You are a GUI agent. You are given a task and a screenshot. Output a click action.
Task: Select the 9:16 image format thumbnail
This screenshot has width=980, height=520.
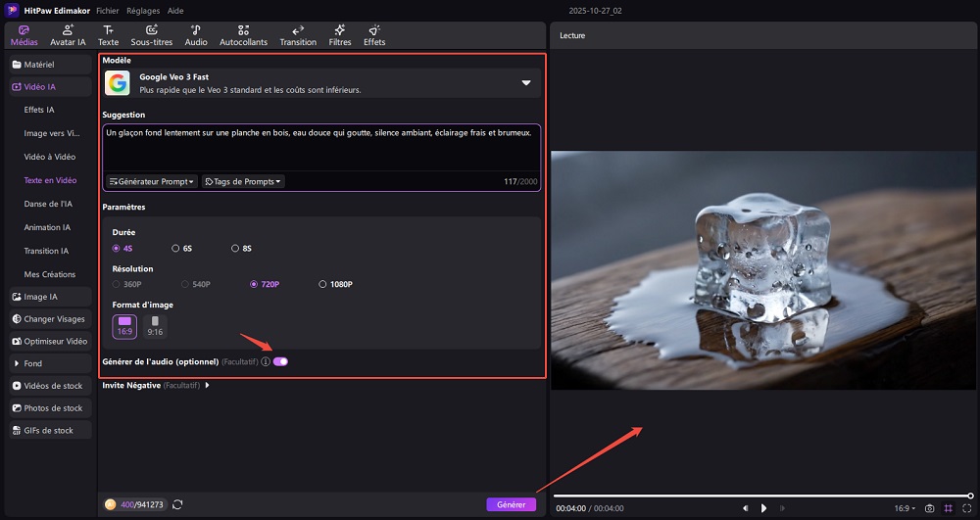coord(155,326)
